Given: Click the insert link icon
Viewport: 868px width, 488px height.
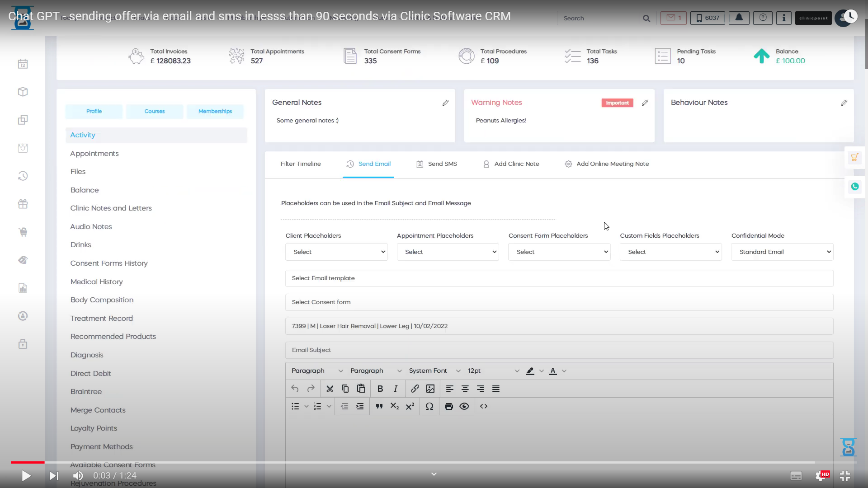Looking at the screenshot, I should (415, 389).
